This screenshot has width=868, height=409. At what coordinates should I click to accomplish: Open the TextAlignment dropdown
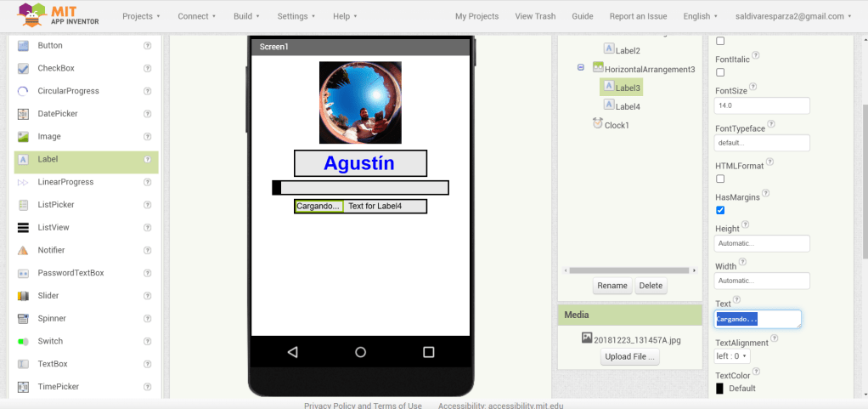pyautogui.click(x=732, y=356)
